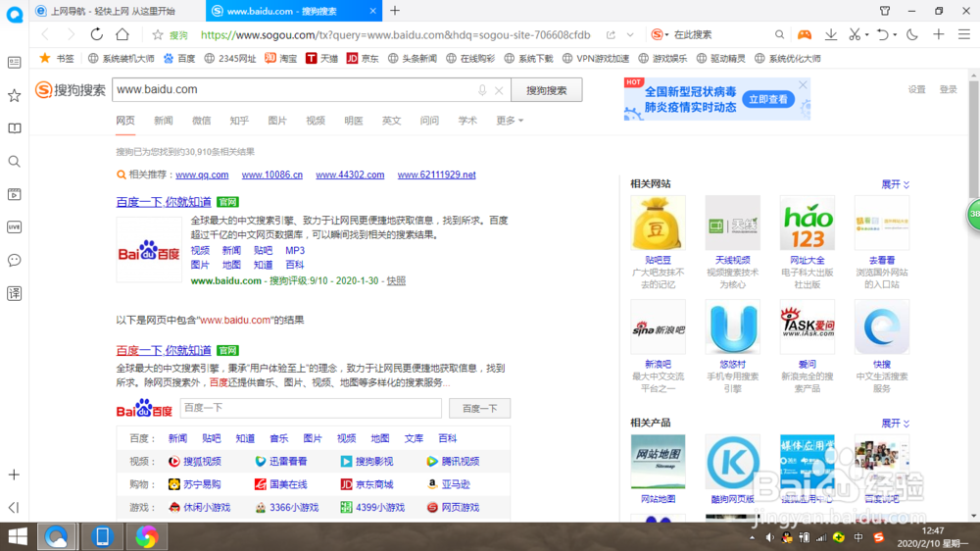Open the search engine selector dropdown
Viewport: 980px width, 551px height.
point(660,34)
